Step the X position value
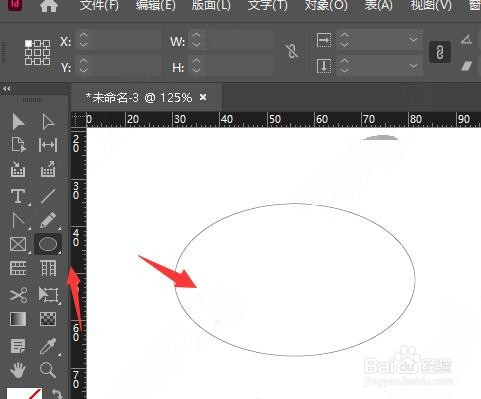 [83, 40]
